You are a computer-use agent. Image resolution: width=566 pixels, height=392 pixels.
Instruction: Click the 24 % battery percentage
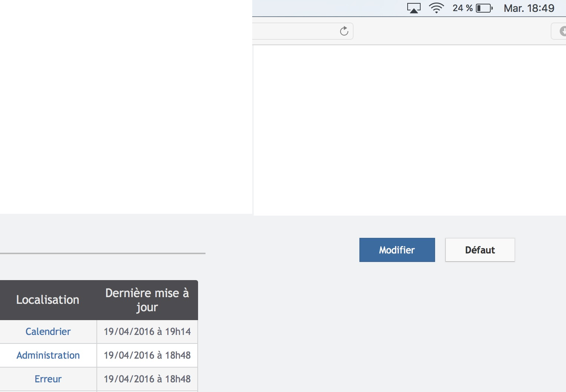(x=462, y=8)
